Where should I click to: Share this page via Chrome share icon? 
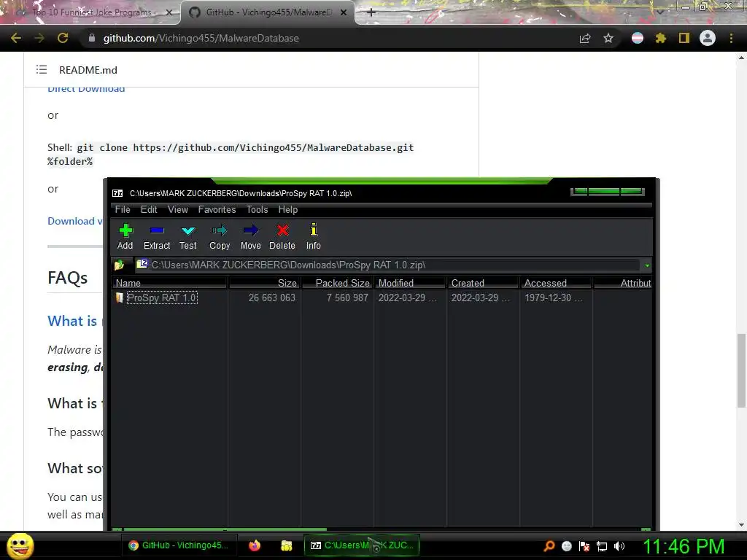point(585,38)
